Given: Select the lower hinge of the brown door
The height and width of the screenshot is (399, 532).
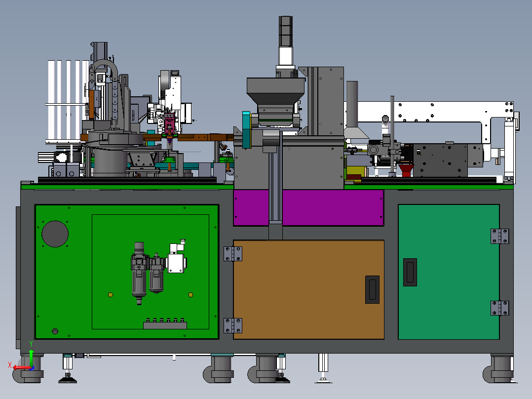Looking at the screenshot, I should point(233,325).
